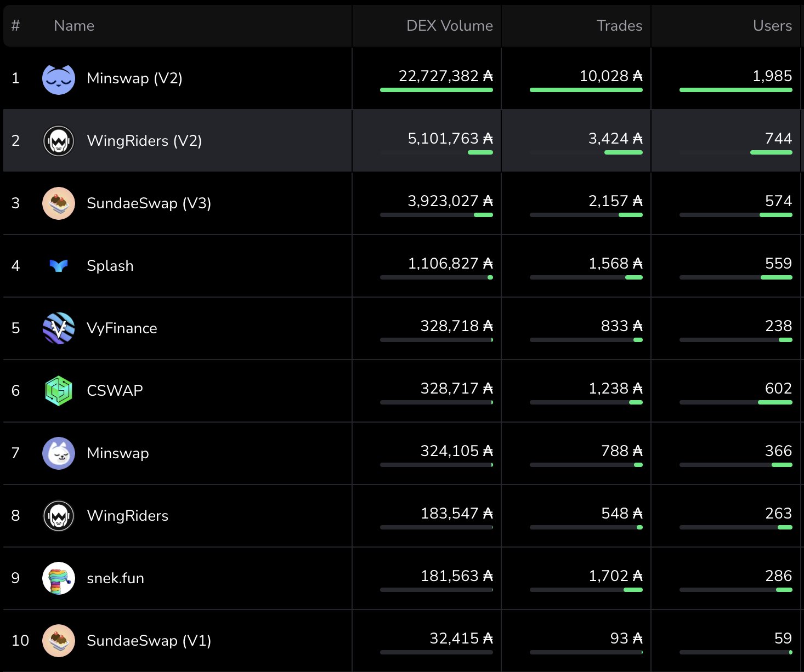Click the Splash blue logo icon

point(59,266)
